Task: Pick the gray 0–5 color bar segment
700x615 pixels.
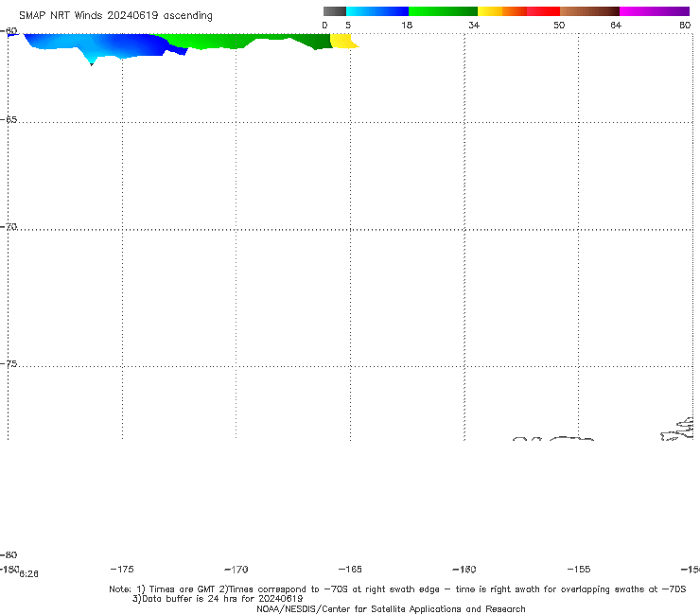Action: pos(334,11)
